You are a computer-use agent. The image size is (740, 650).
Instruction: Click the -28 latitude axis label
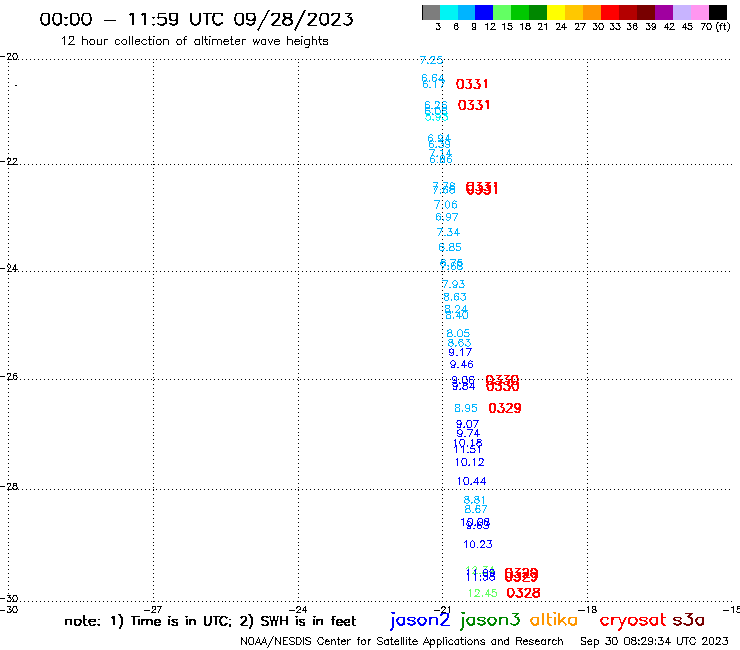pyautogui.click(x=9, y=486)
